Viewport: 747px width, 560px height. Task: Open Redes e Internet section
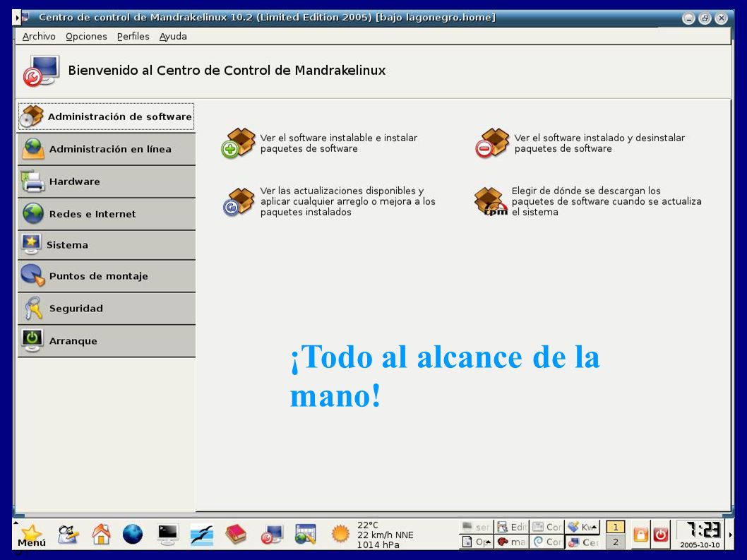tap(106, 214)
